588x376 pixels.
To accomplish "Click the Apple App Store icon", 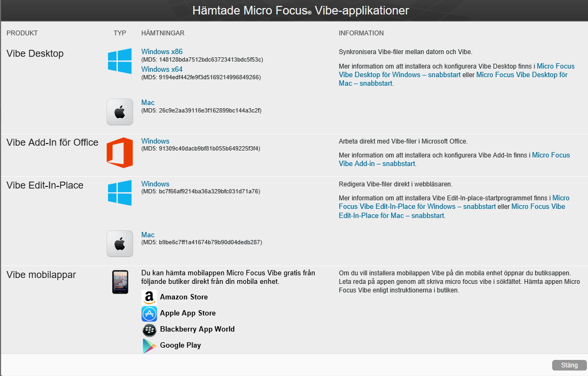I will (149, 313).
